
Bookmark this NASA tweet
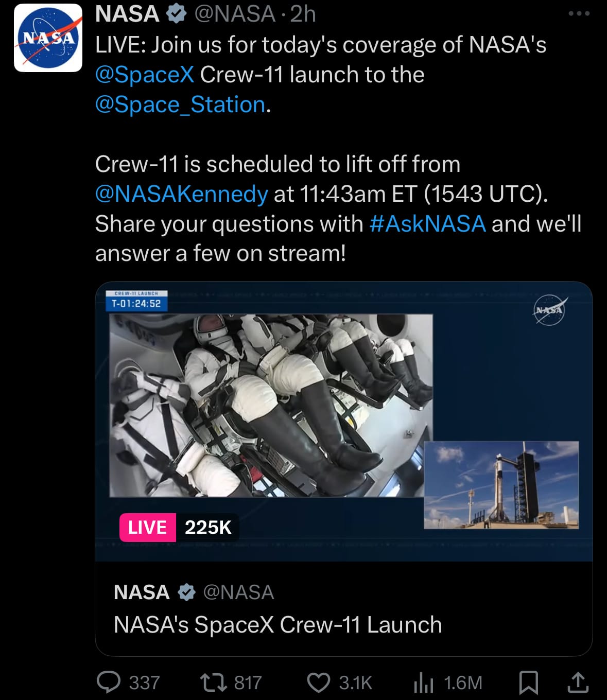pyautogui.click(x=528, y=682)
